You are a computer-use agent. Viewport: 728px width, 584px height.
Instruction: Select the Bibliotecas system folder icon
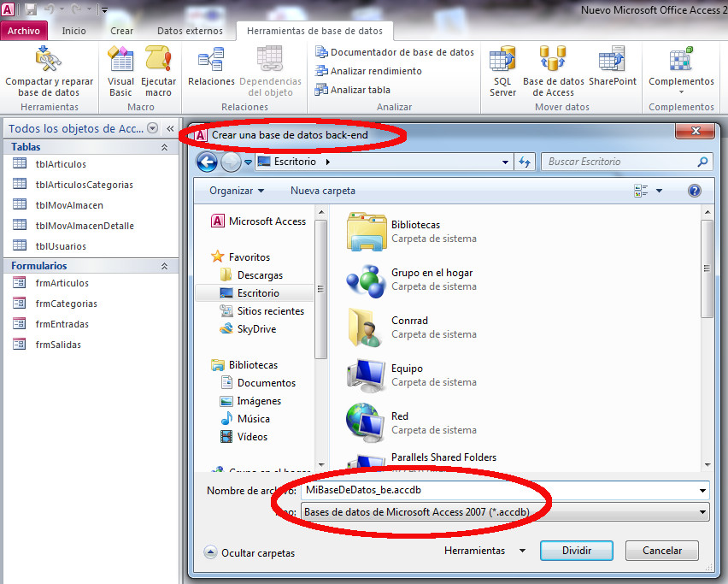coord(367,232)
